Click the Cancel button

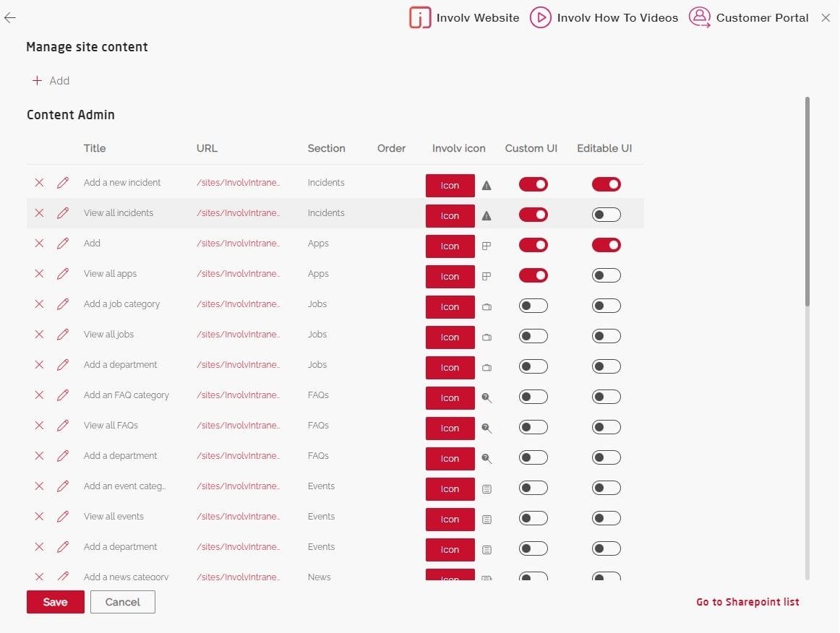123,602
